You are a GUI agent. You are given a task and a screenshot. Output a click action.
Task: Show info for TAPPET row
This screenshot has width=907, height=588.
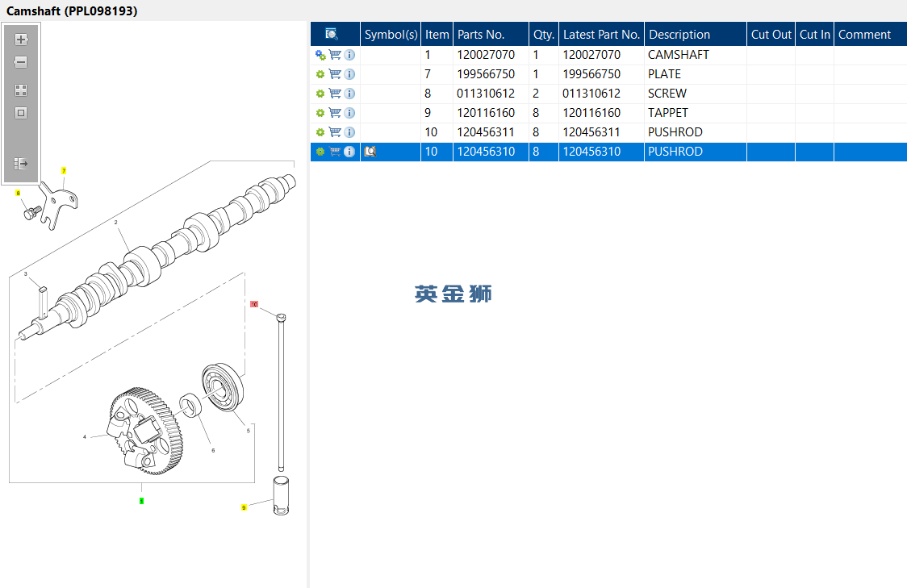click(349, 113)
